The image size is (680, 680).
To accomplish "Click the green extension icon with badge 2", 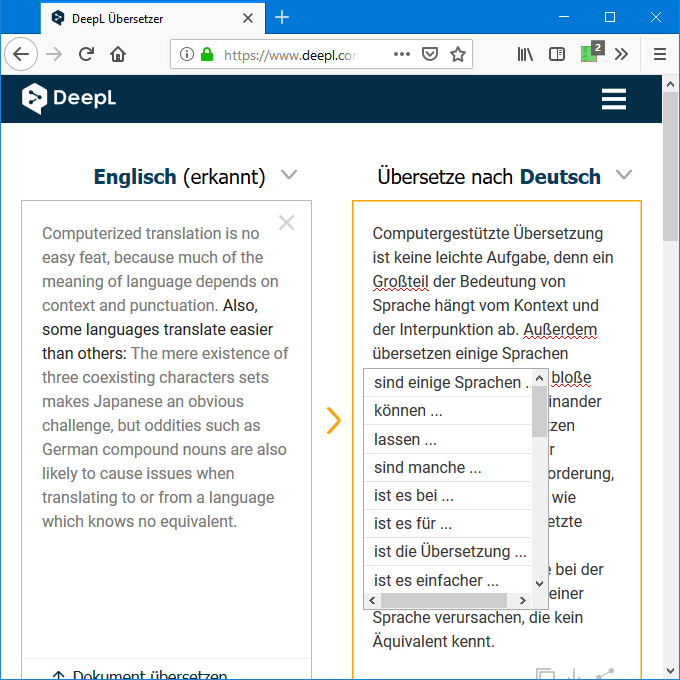I will pos(592,52).
